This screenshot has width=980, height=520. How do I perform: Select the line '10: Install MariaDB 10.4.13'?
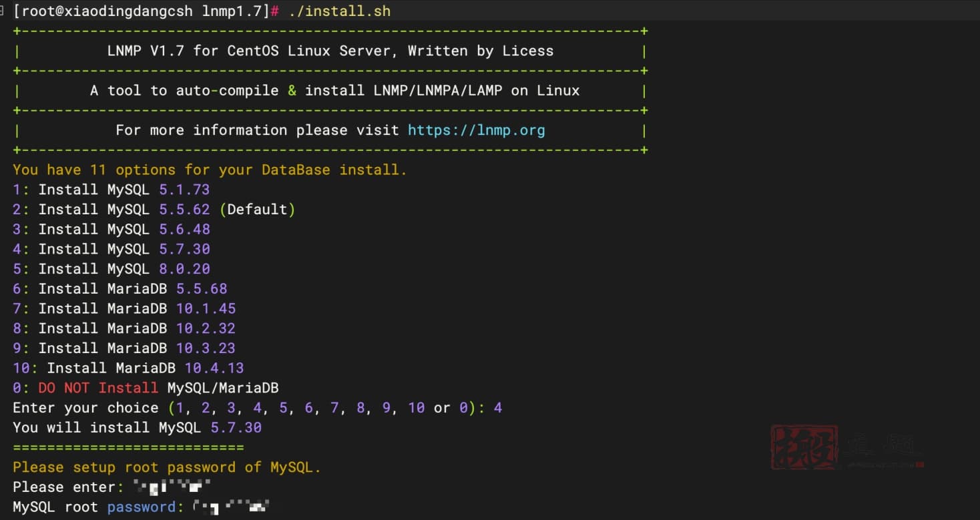click(x=128, y=368)
